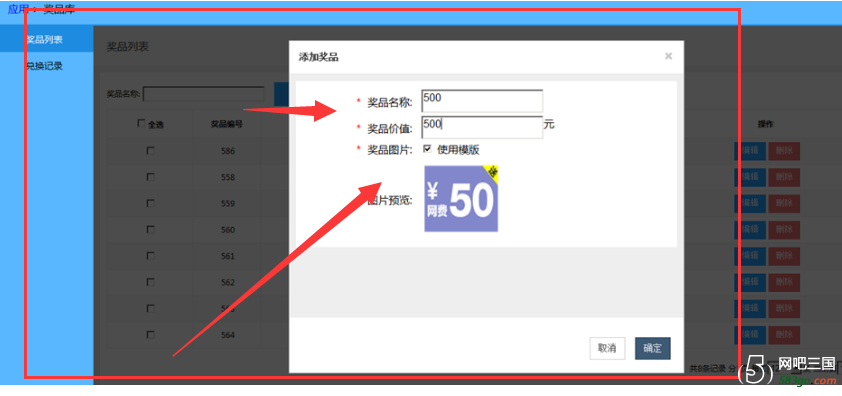Open the 奖品列表 sidebar tab
842x396 pixels.
(x=46, y=39)
